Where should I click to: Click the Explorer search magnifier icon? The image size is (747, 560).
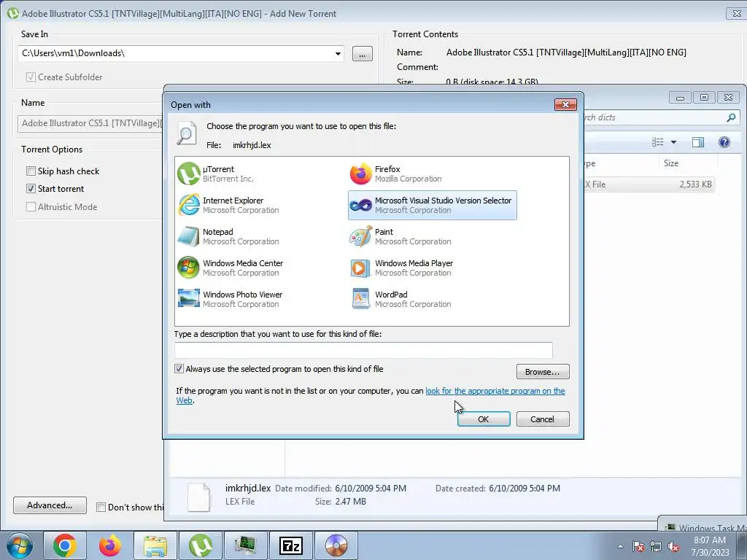[x=731, y=117]
